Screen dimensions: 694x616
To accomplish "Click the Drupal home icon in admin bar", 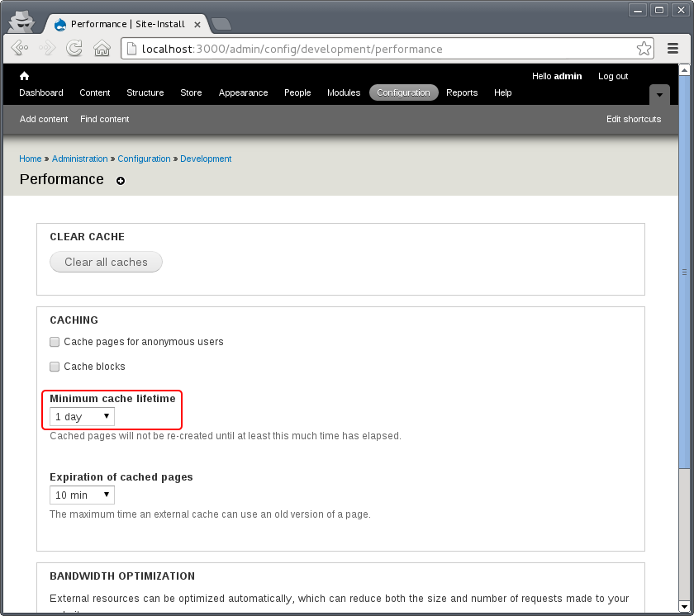I will coord(24,76).
